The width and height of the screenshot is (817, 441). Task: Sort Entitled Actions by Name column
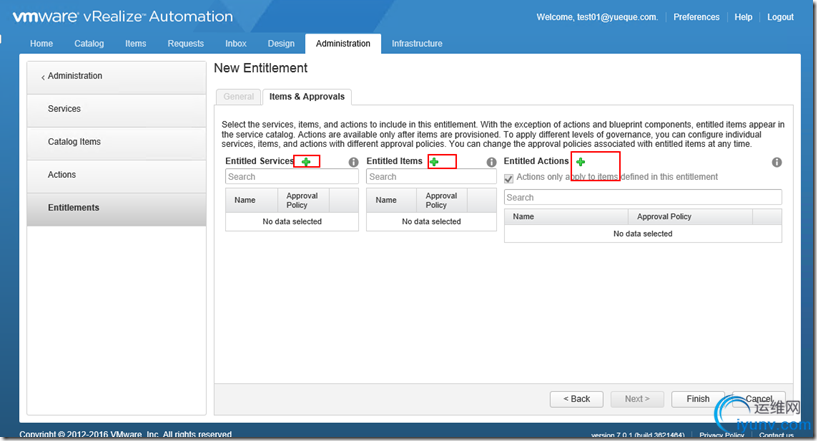click(x=566, y=216)
